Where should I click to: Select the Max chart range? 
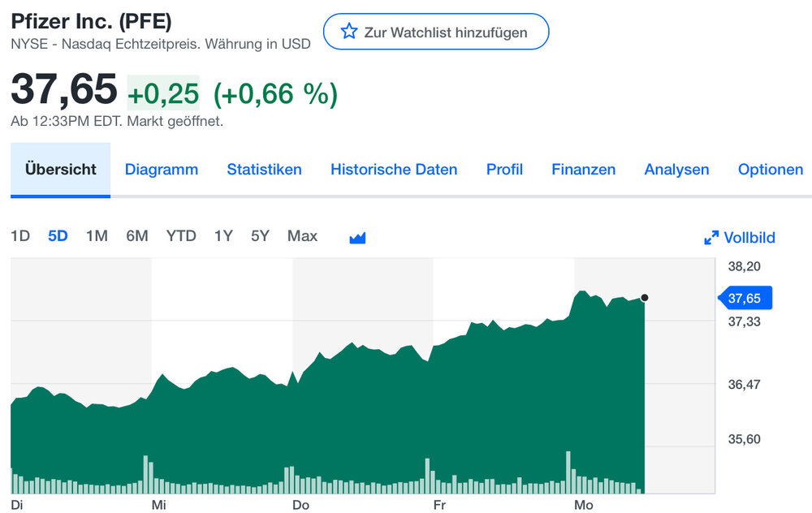click(x=302, y=236)
